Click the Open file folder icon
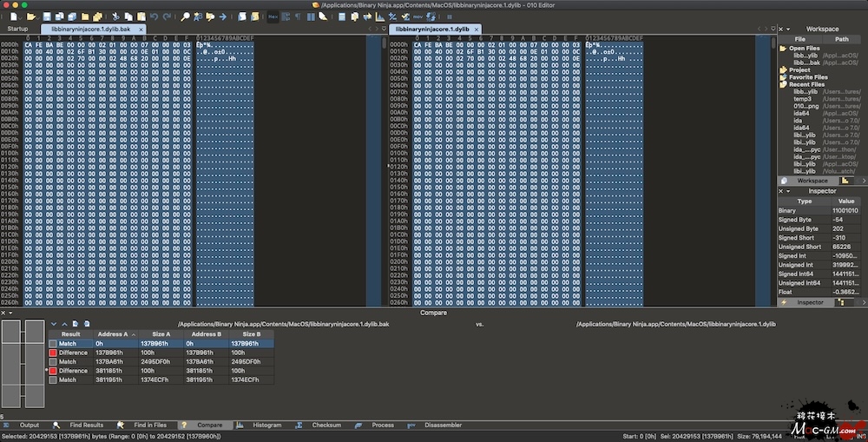Image resolution: width=868 pixels, height=442 pixels. tap(31, 16)
